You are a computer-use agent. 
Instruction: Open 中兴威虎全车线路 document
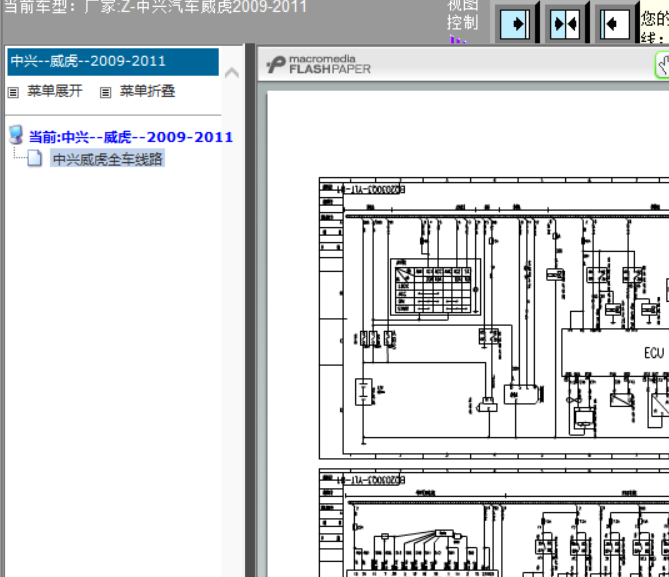click(x=108, y=159)
